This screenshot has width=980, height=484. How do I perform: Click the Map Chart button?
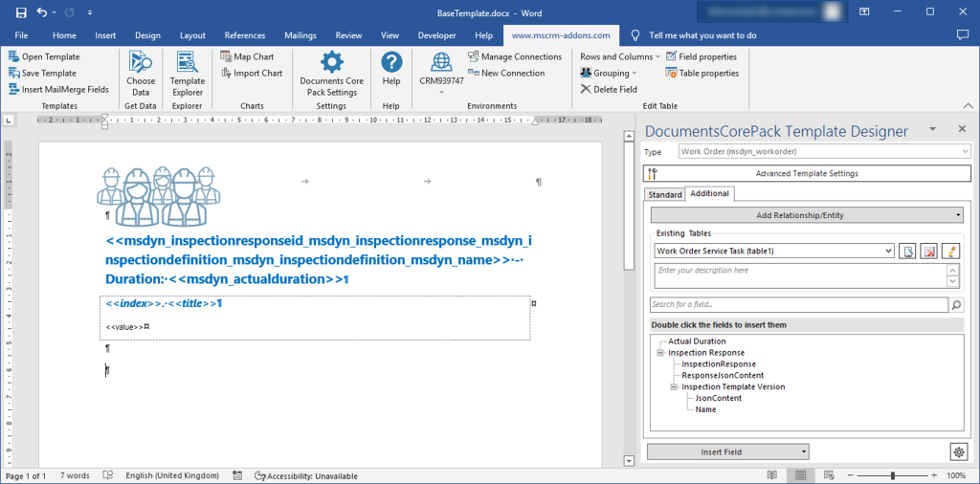[x=248, y=56]
